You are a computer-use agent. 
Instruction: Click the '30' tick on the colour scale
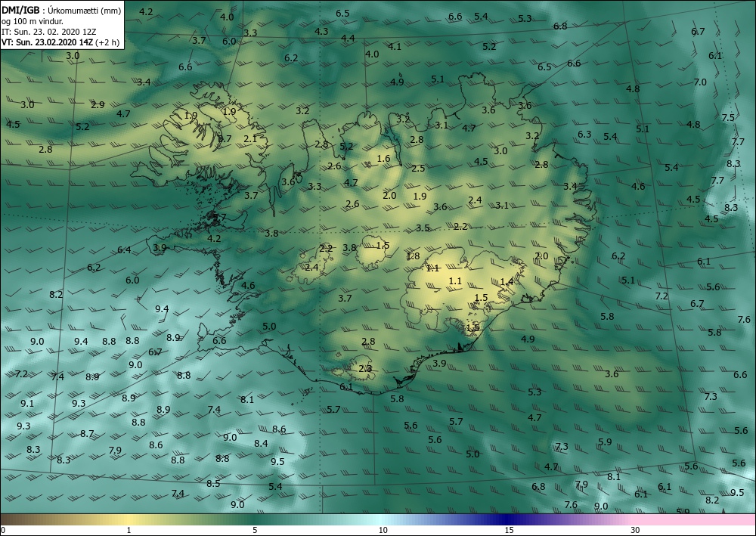[x=635, y=530]
